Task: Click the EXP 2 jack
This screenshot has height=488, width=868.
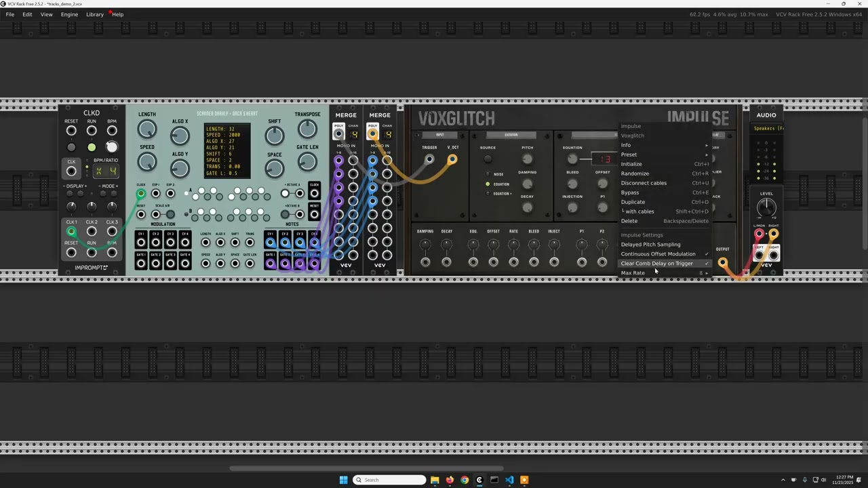Action: [170, 194]
